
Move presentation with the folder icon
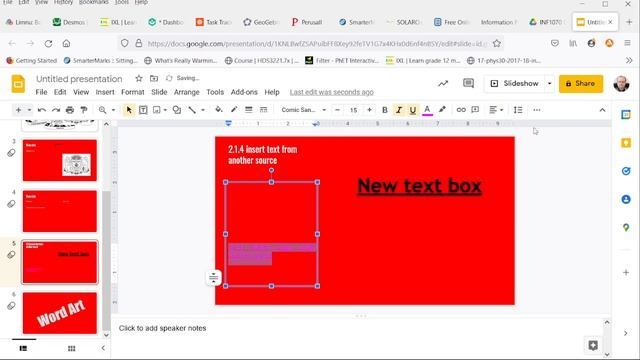pyautogui.click(x=154, y=78)
